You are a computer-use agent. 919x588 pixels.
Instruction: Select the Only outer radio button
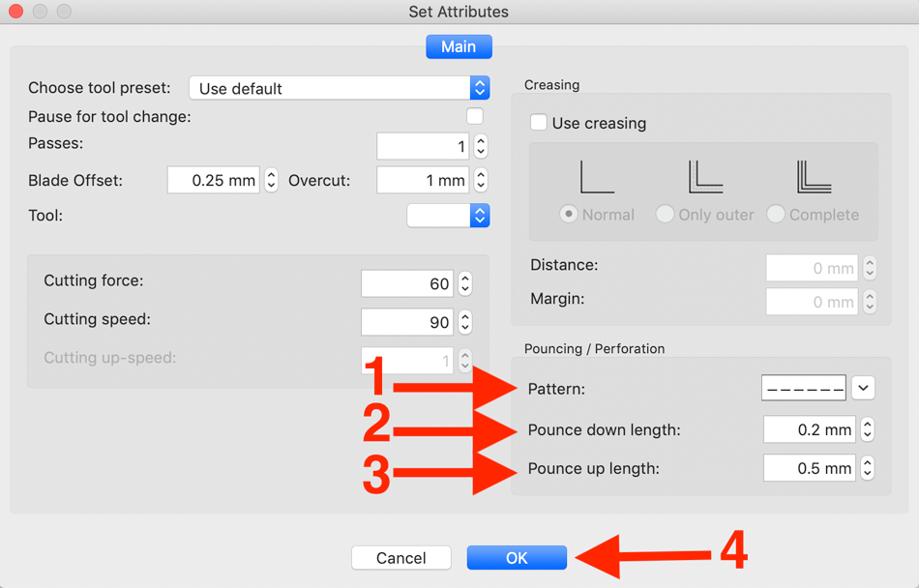tap(665, 214)
